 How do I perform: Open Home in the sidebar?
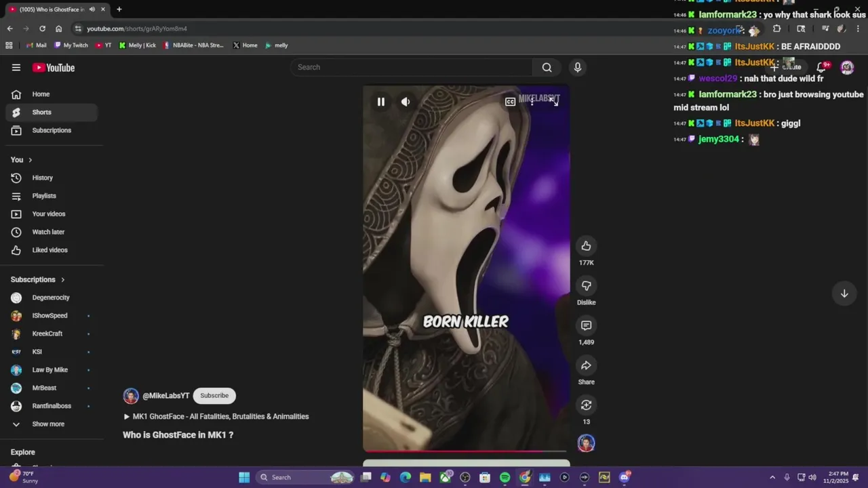(52, 94)
